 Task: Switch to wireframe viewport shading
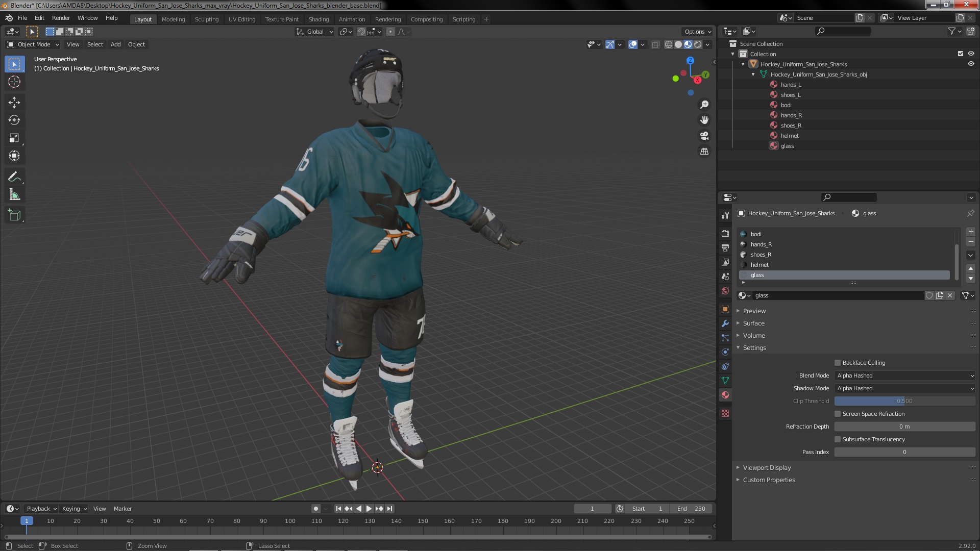click(x=669, y=44)
